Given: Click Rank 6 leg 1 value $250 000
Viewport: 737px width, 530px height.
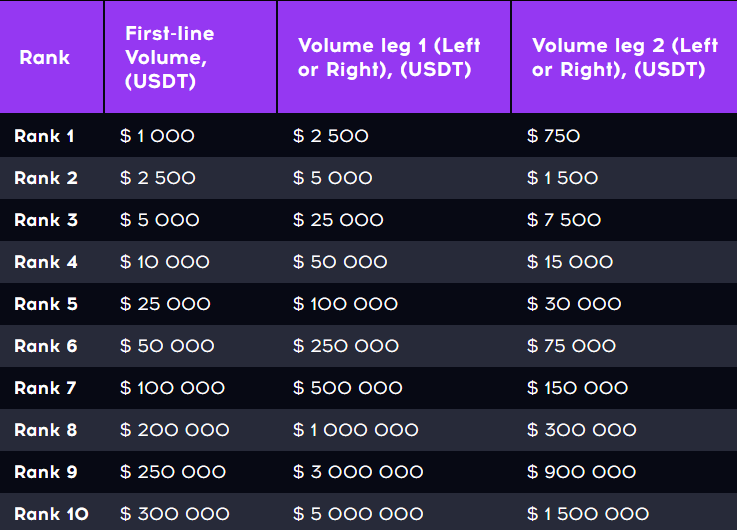Looking at the screenshot, I should [x=345, y=346].
